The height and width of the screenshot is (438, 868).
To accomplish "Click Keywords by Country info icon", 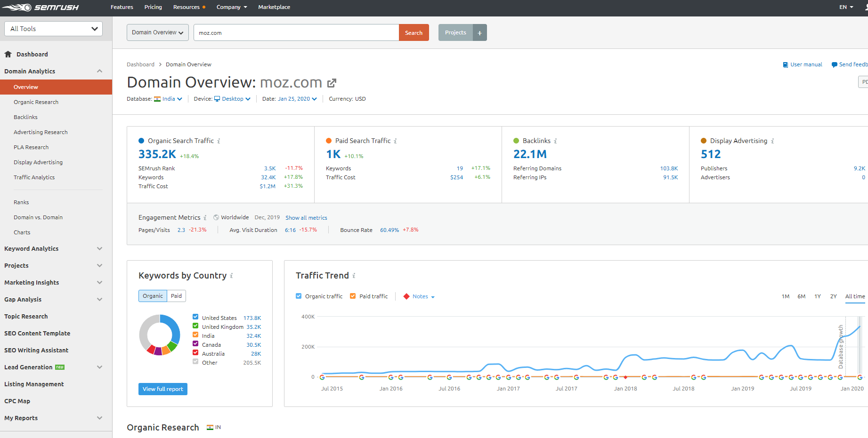I will (231, 276).
